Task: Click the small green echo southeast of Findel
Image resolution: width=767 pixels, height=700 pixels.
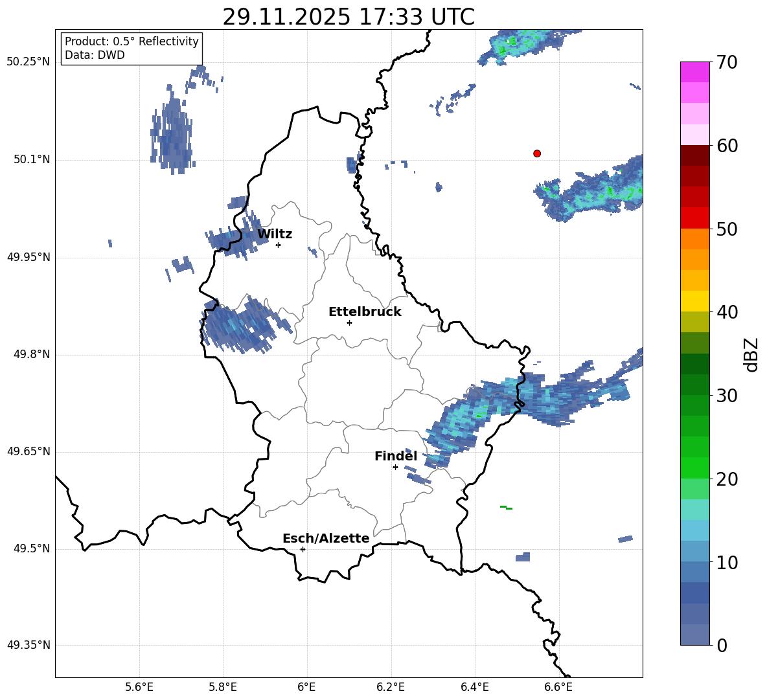Action: pyautogui.click(x=506, y=508)
